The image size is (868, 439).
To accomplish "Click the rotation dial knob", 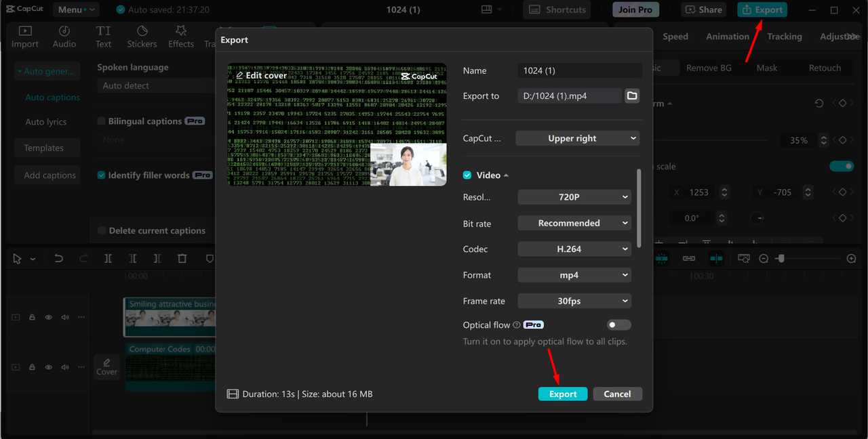I will tap(758, 218).
